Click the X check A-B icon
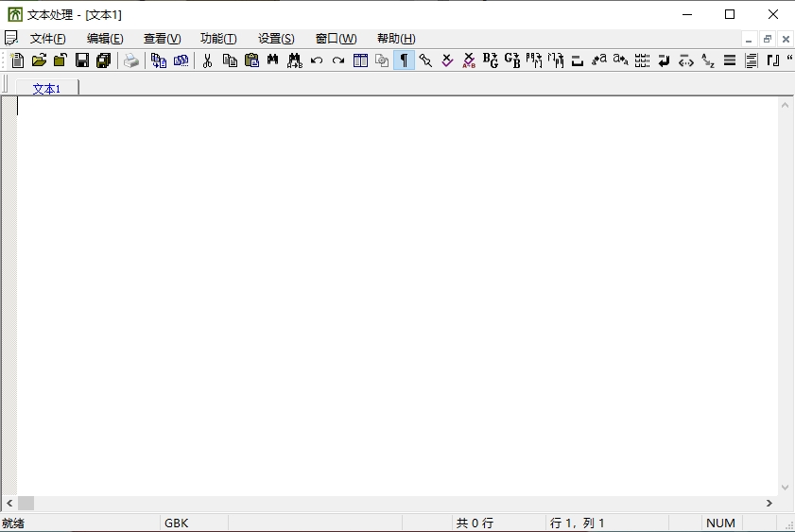The height and width of the screenshot is (532, 795). [x=469, y=60]
